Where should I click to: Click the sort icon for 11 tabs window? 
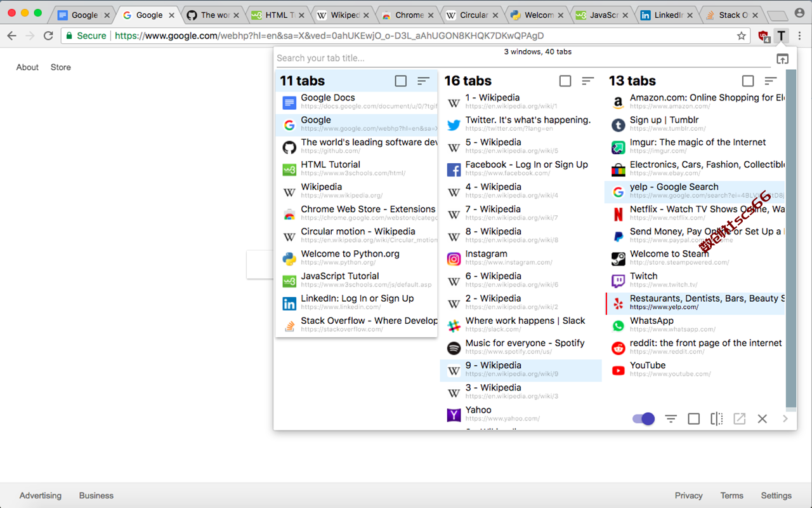tap(423, 81)
